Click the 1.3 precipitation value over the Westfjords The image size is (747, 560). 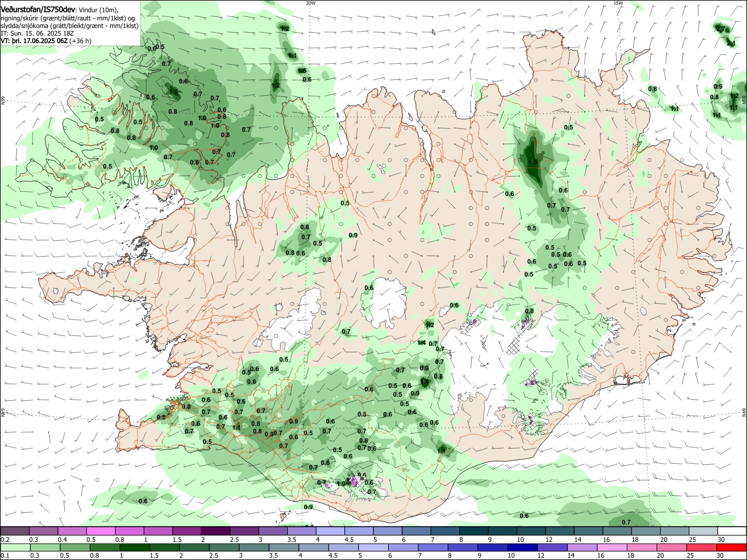(173, 91)
